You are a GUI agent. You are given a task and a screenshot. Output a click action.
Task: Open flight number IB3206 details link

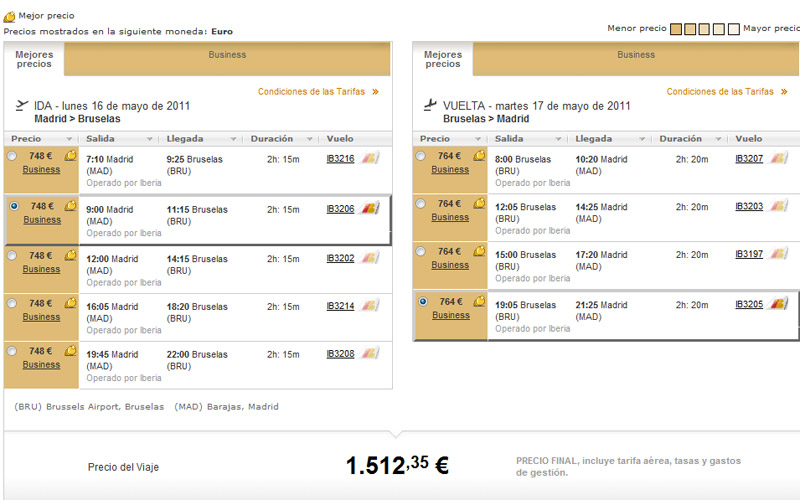(x=340, y=209)
